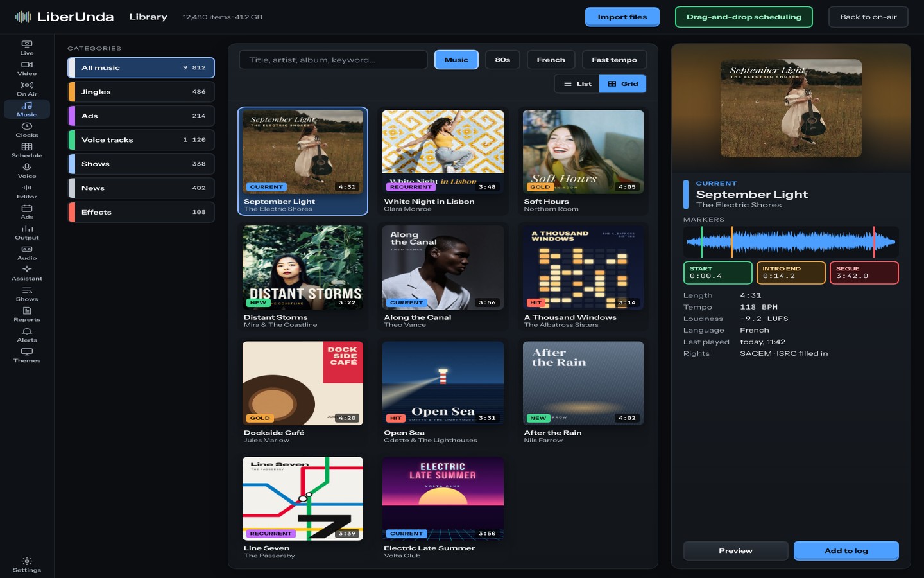
Task: Select the Effects category
Action: coord(141,212)
